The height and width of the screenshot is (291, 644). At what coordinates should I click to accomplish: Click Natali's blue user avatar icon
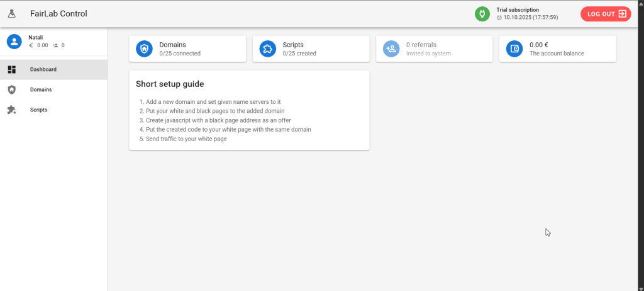pos(14,41)
